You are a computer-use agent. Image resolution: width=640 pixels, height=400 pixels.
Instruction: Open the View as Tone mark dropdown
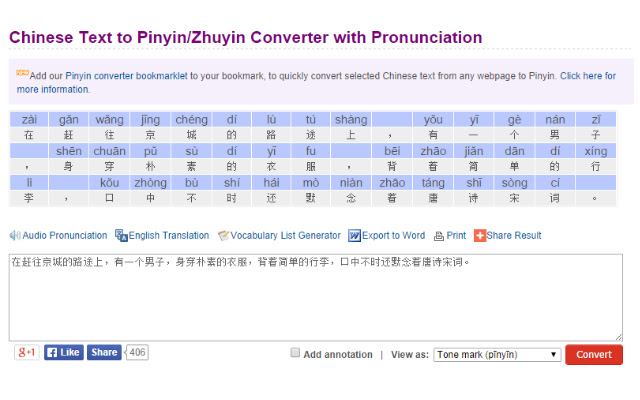coord(498,355)
